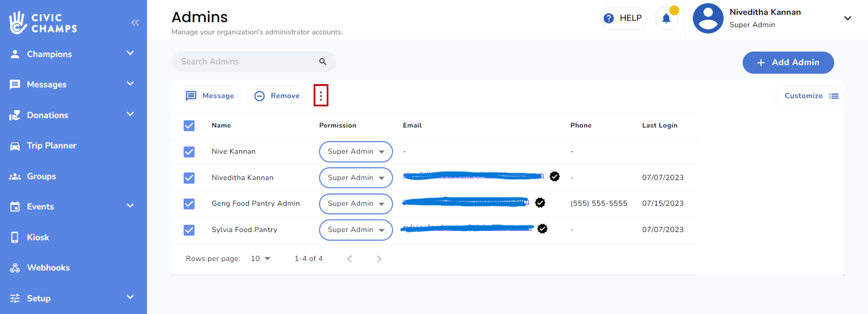Click verified badge in Geng Food Pantry Admin row
Screen dimensions: 868x314
[540, 202]
